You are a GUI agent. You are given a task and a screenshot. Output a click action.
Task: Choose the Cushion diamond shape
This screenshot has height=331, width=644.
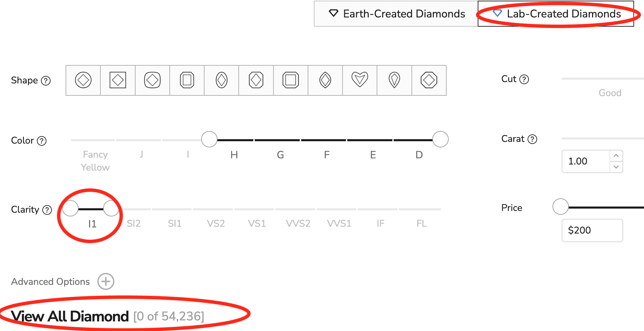click(152, 80)
